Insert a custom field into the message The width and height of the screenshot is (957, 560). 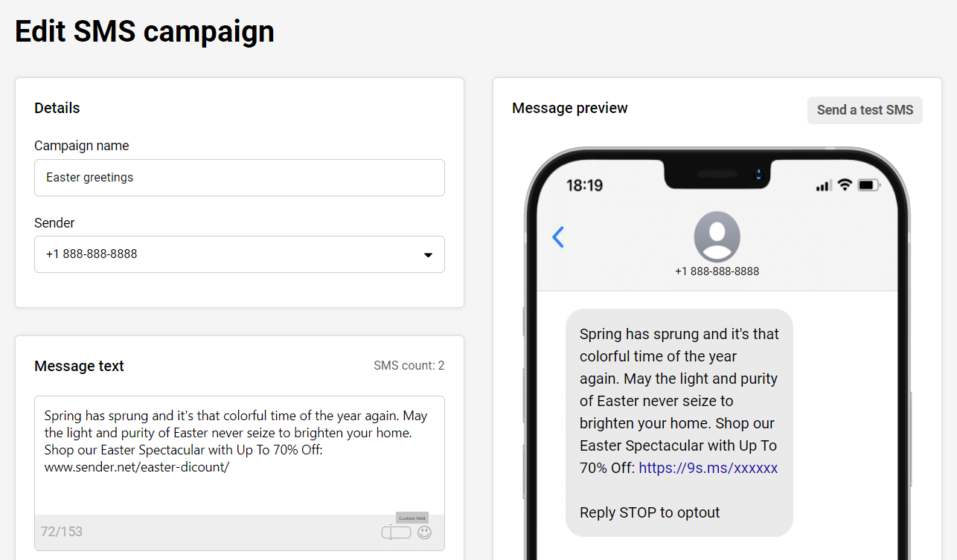[397, 532]
